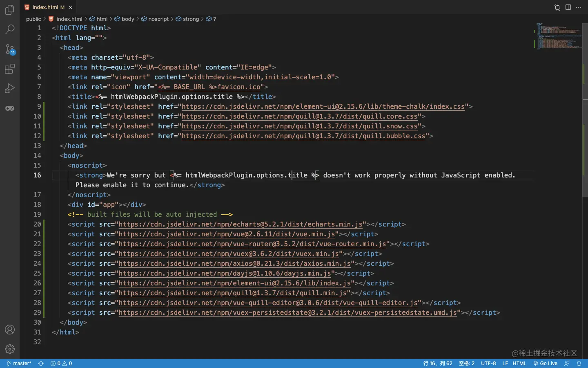The width and height of the screenshot is (588, 368).
Task: Open the 空格: 2 indentation setting
Action: pyautogui.click(x=467, y=364)
